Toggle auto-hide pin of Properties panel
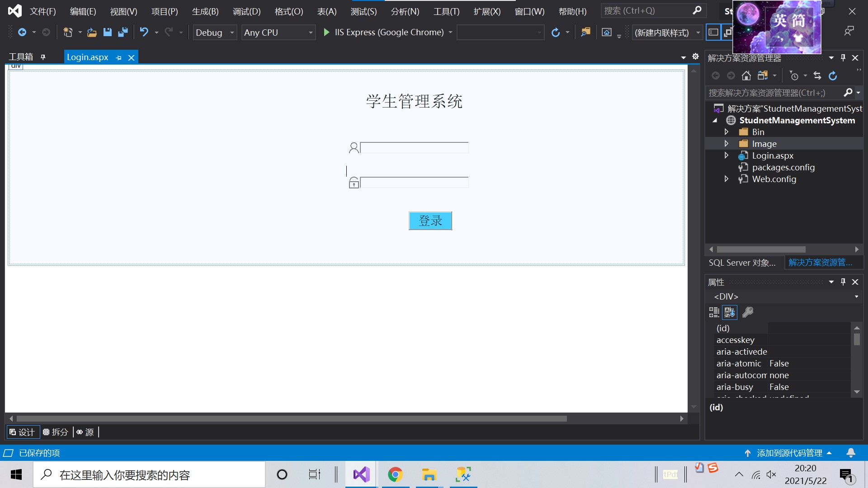 pyautogui.click(x=843, y=282)
